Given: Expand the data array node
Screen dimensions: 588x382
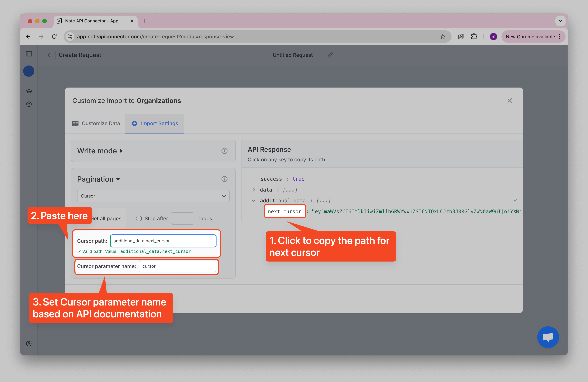Looking at the screenshot, I should tap(254, 190).
